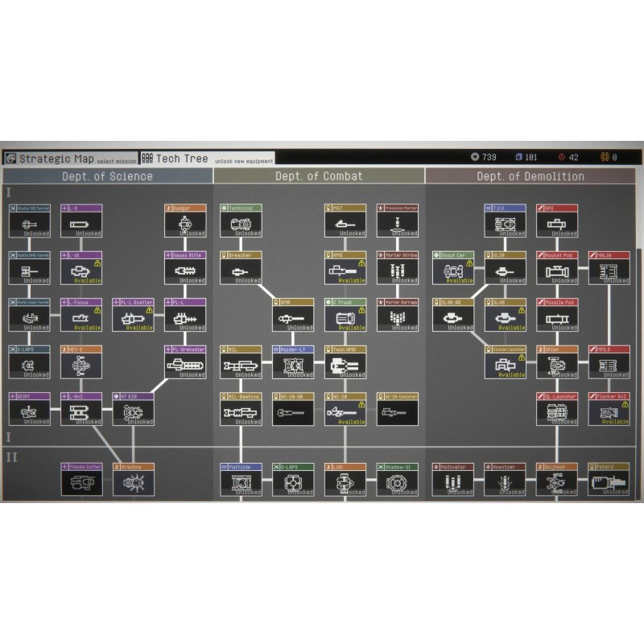
Task: Select the Flanker 6x2 node
Action: click(x=609, y=410)
